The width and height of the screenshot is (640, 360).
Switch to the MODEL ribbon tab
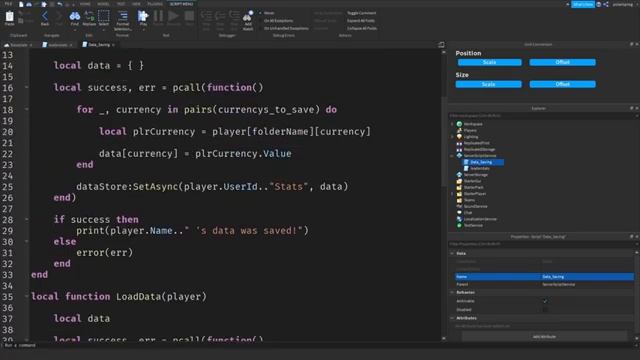103,4
